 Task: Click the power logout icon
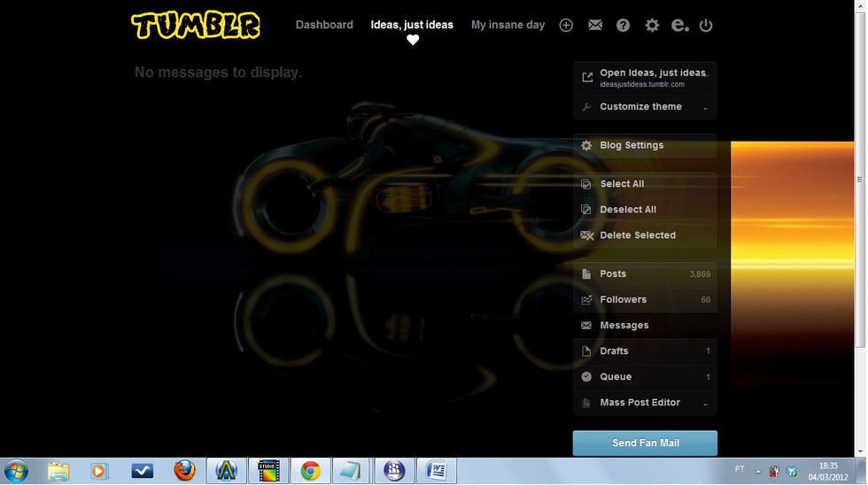click(x=706, y=25)
